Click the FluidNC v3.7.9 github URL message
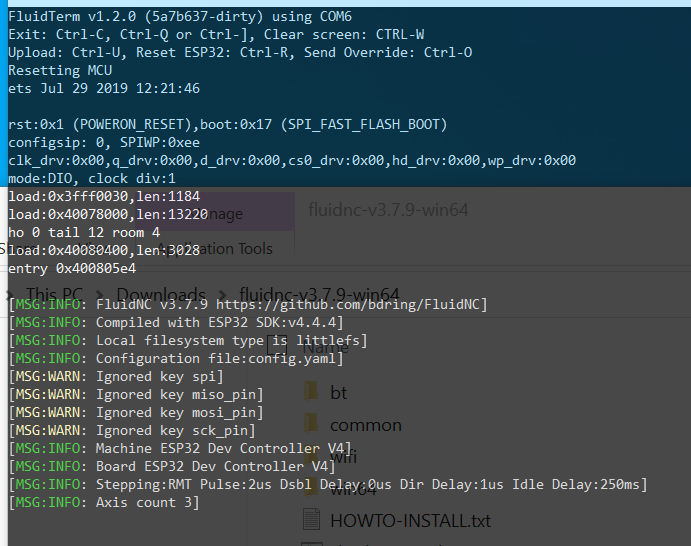The width and height of the screenshot is (691, 546). 248,305
